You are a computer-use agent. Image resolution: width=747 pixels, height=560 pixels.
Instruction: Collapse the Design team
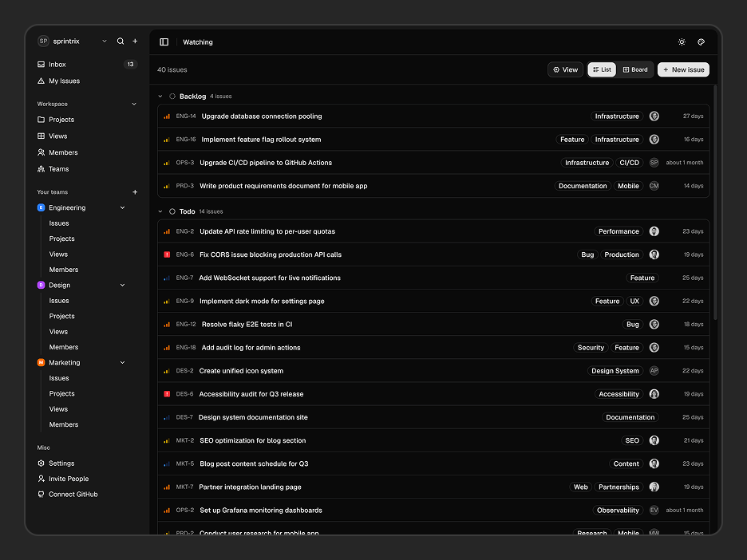[122, 286]
